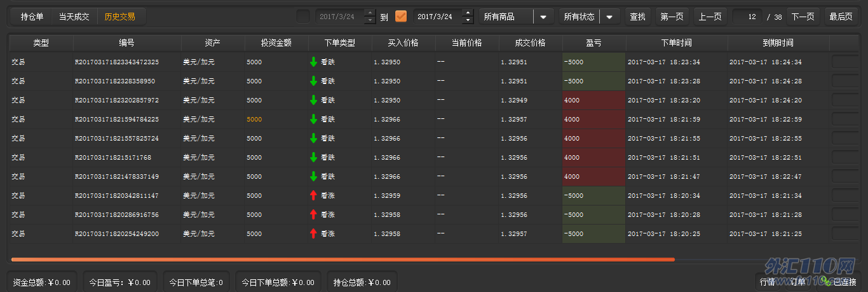Select the 历史交易 tab
The height and width of the screenshot is (292, 868).
[120, 17]
